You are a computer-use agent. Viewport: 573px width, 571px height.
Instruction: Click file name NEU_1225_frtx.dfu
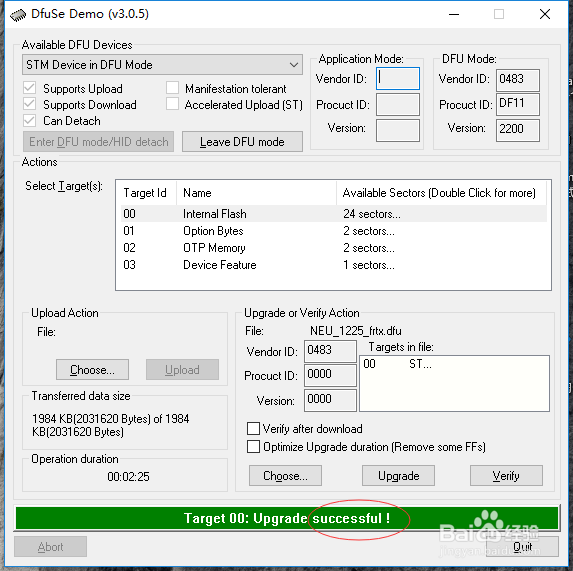click(356, 331)
